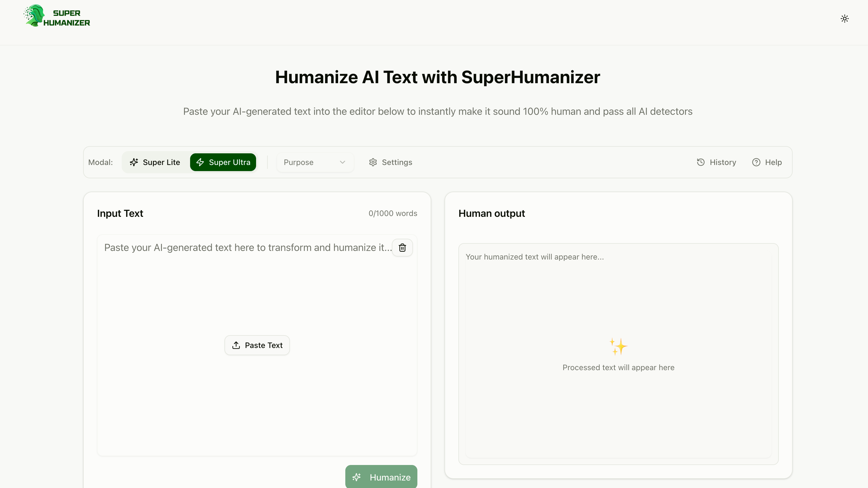This screenshot has height=488, width=868.
Task: Open the Settings panel label
Action: [397, 162]
